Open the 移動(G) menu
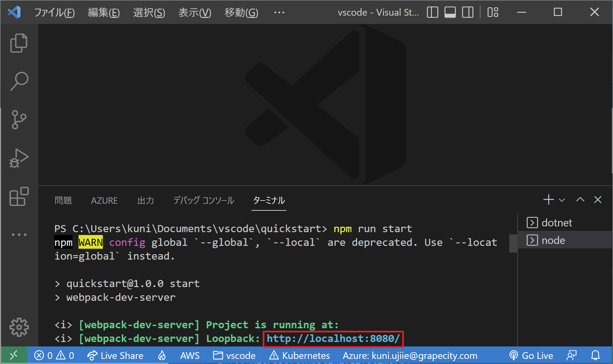This screenshot has width=613, height=364. click(x=241, y=12)
